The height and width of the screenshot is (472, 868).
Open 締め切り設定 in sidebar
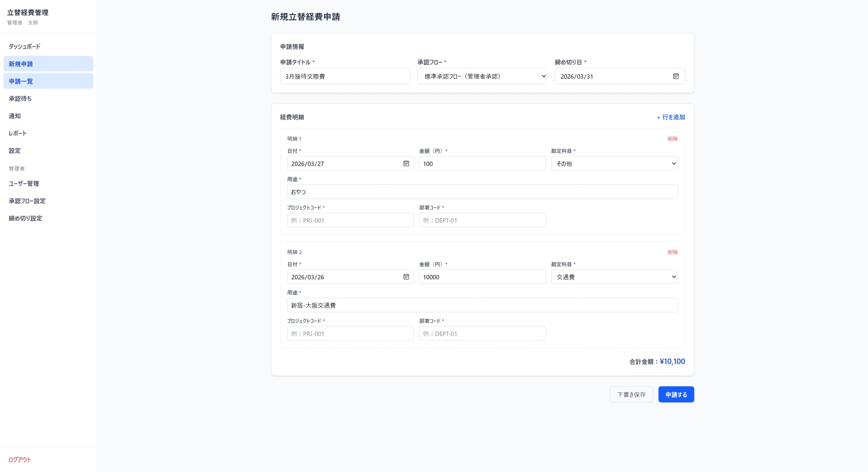click(x=25, y=218)
